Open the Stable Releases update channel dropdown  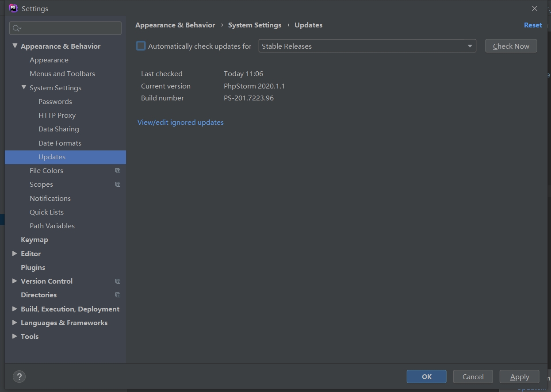pyautogui.click(x=367, y=46)
